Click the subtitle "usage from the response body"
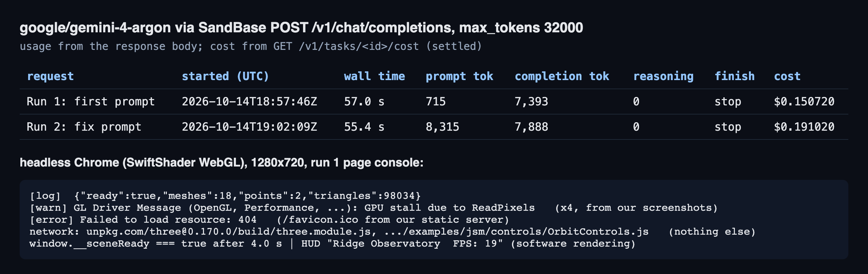This screenshot has height=274, width=868. (x=111, y=46)
